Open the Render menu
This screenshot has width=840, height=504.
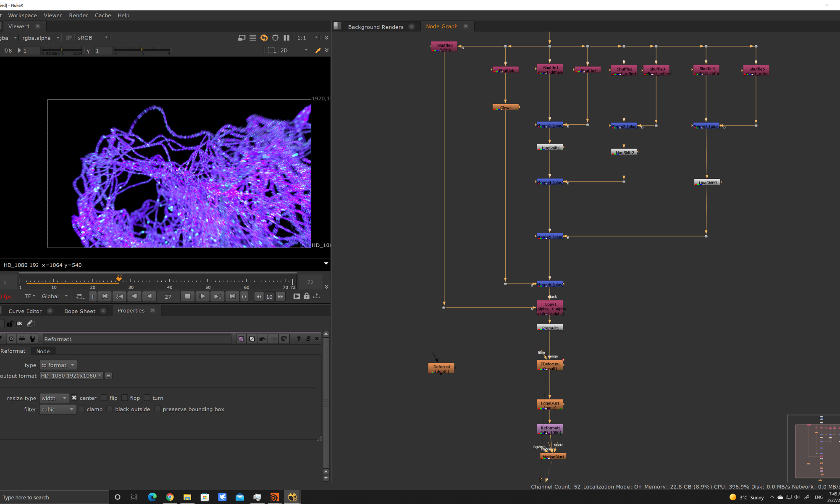[x=78, y=16]
